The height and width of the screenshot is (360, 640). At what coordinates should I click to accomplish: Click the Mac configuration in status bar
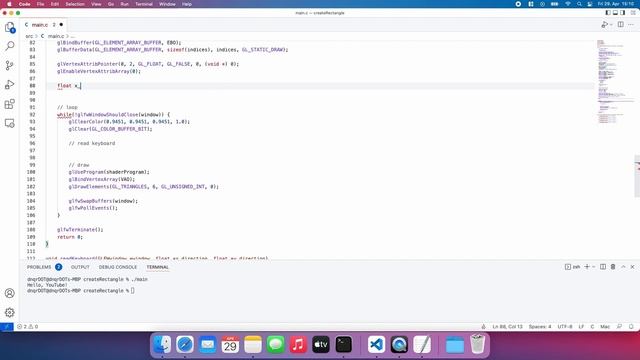605,327
